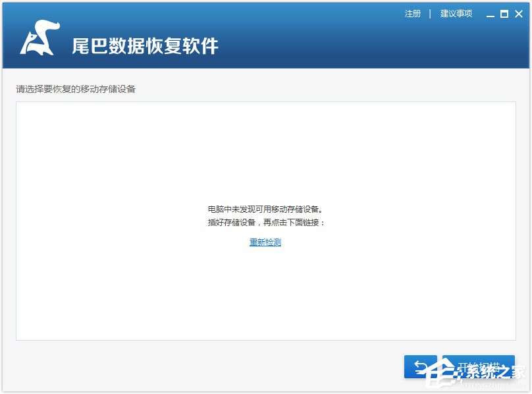Open 建议事项 in the title bar

[x=456, y=14]
